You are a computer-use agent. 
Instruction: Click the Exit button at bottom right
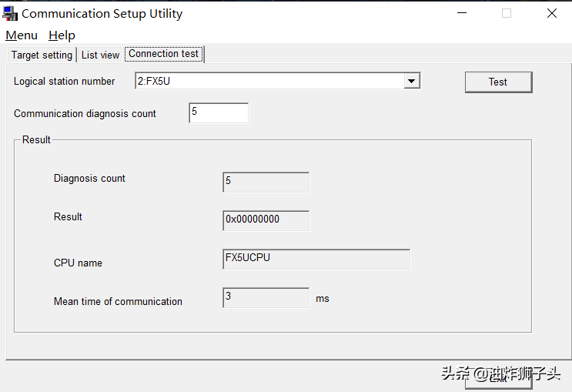pyautogui.click(x=498, y=379)
